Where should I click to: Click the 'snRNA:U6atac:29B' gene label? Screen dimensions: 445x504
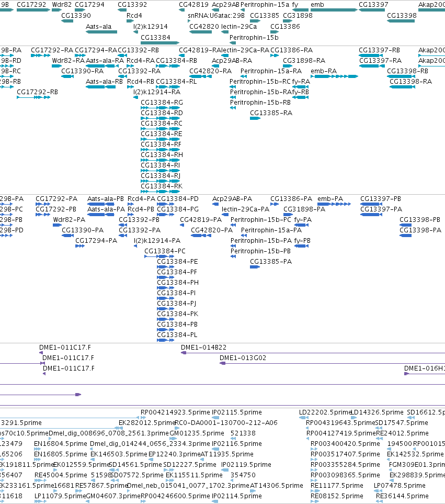(x=216, y=15)
